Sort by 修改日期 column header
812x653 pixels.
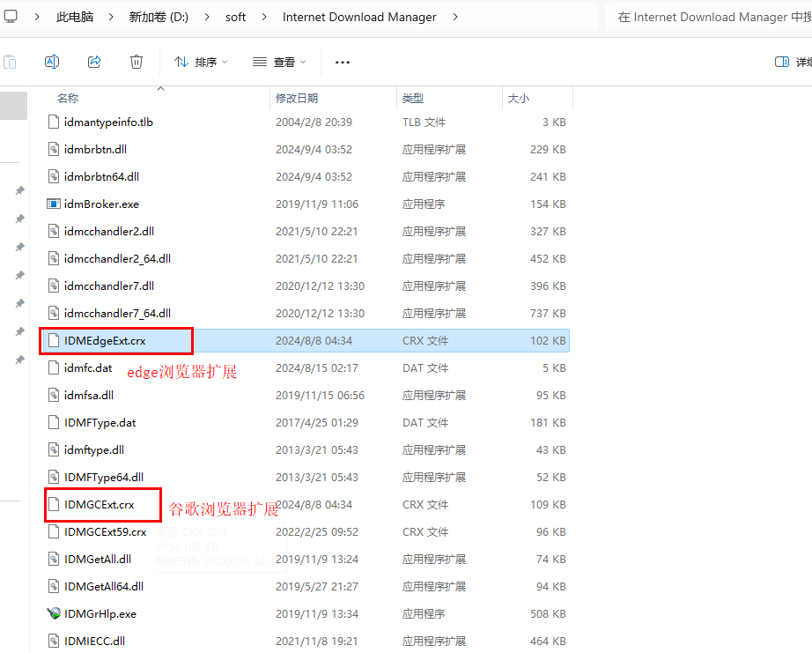point(297,98)
